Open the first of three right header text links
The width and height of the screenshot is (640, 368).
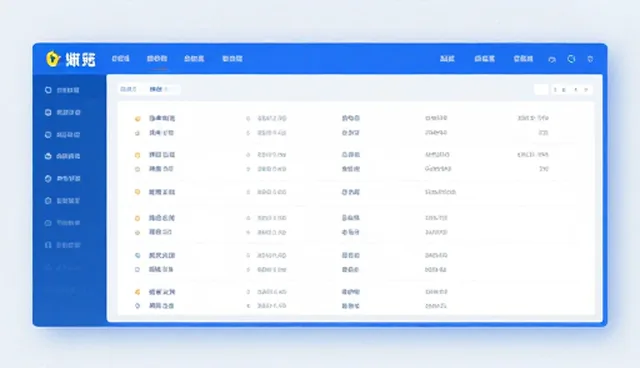pos(447,59)
